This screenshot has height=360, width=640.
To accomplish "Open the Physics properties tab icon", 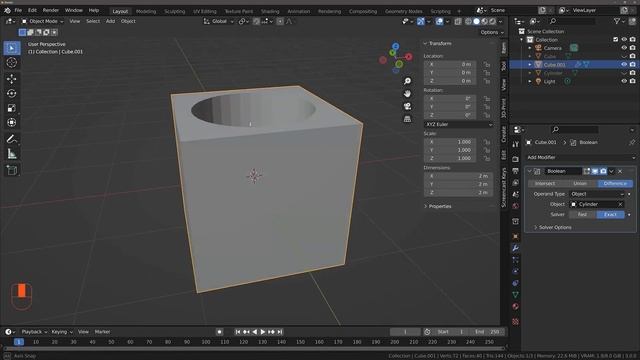I will point(516,271).
